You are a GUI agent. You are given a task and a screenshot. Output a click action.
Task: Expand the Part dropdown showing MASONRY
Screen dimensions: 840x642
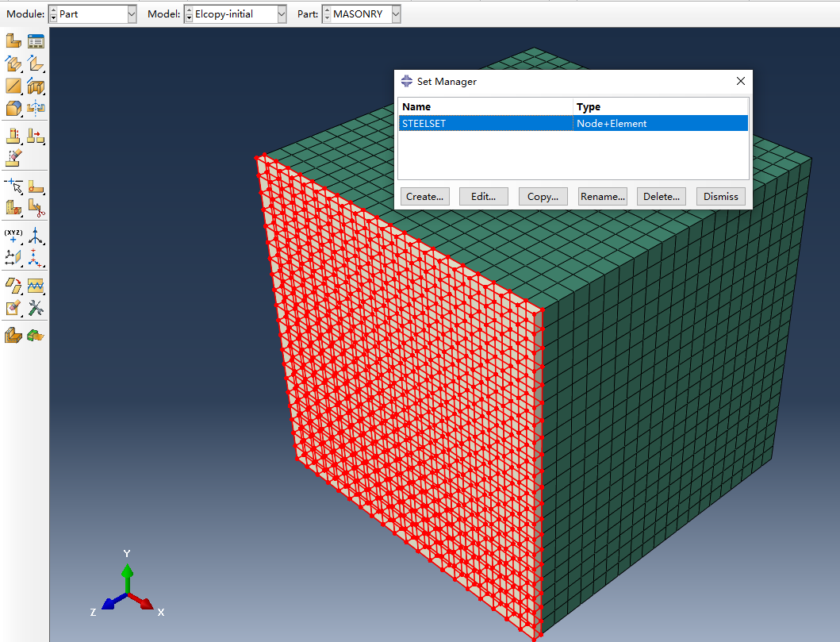coord(361,14)
